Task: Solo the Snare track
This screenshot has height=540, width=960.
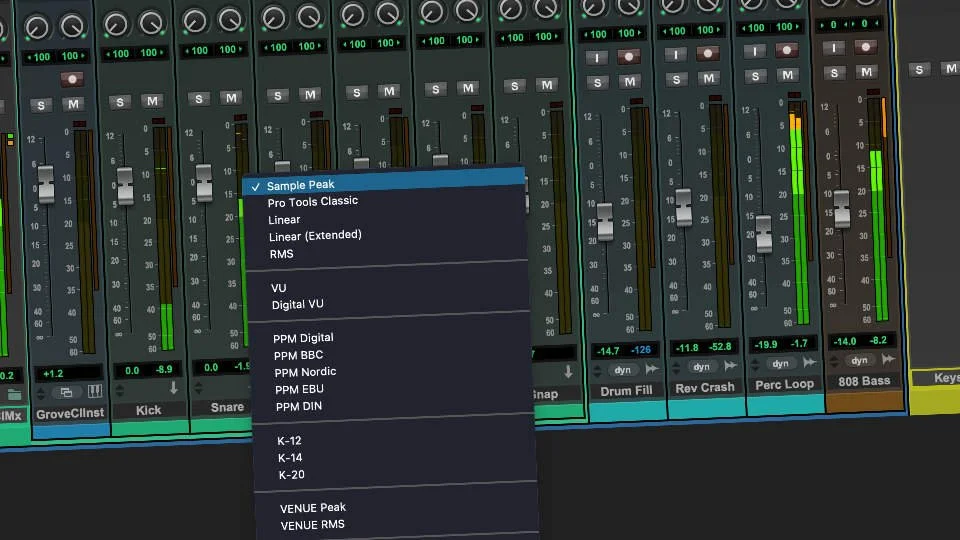Action: tap(199, 99)
